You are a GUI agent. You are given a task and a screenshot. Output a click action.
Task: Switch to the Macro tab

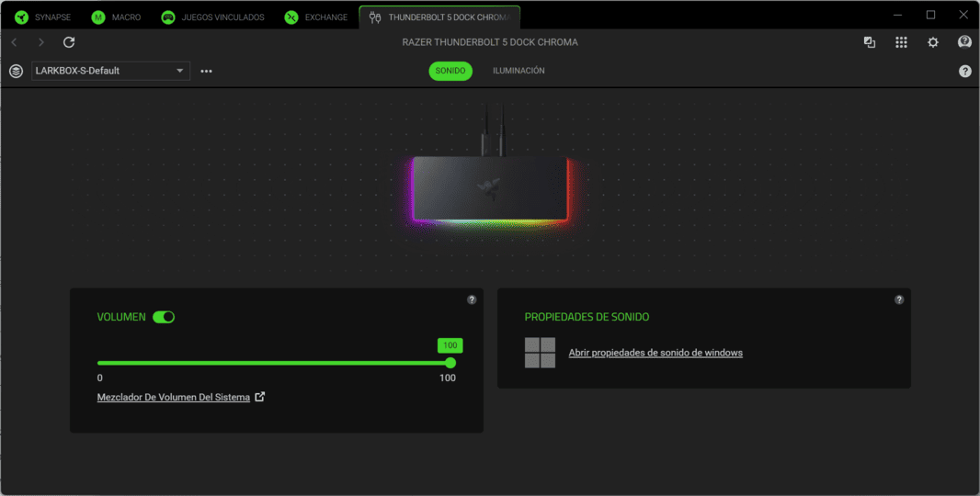pyautogui.click(x=117, y=17)
